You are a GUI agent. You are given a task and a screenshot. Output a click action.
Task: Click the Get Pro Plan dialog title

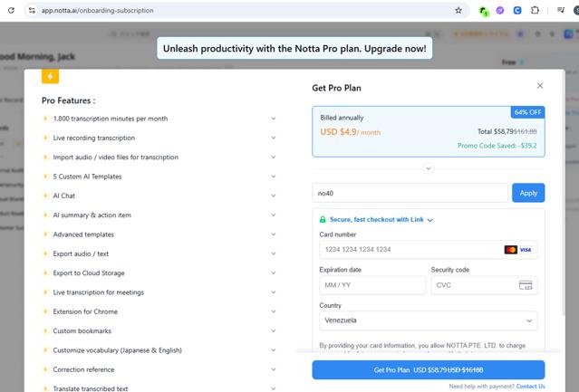336,88
